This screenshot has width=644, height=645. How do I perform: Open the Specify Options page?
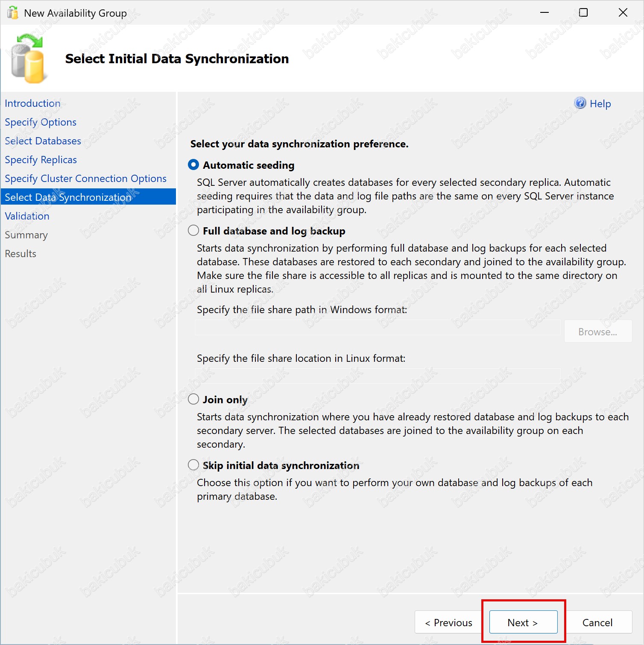coord(41,122)
